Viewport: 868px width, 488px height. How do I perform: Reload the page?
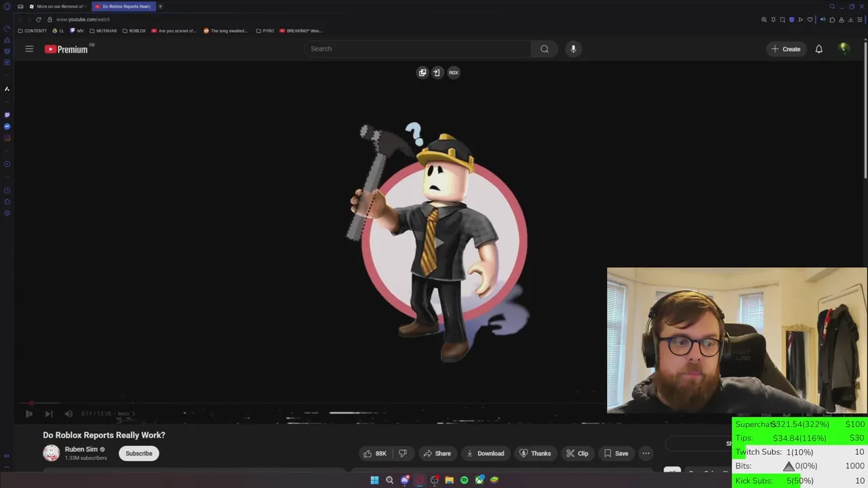[39, 19]
